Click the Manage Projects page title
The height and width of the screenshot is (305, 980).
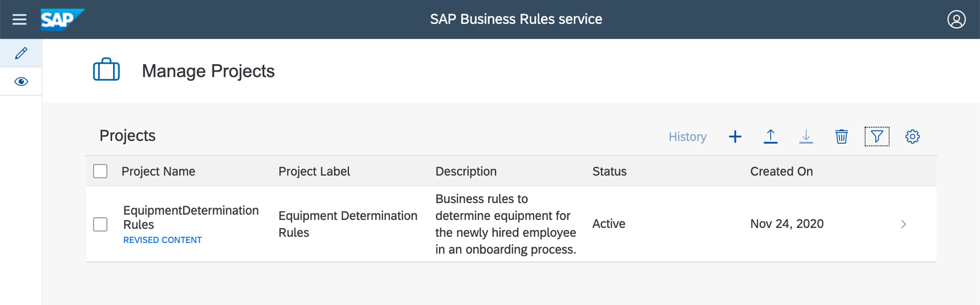208,71
